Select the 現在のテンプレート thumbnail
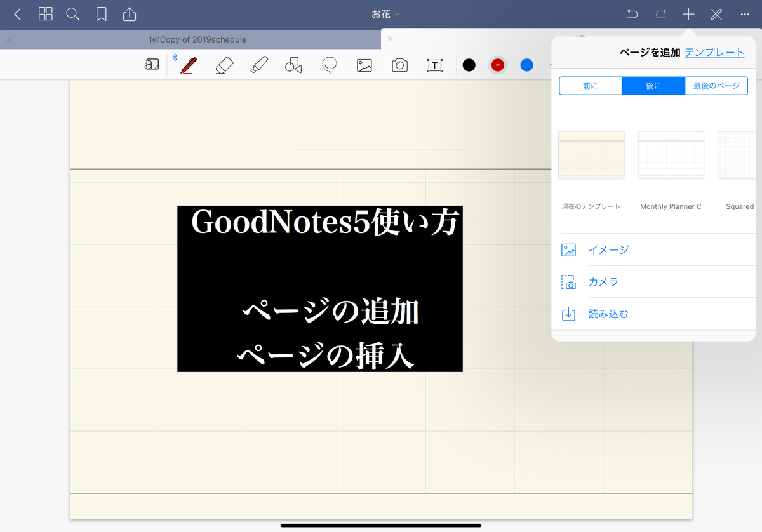Viewport: 762px width, 532px height. 591,155
